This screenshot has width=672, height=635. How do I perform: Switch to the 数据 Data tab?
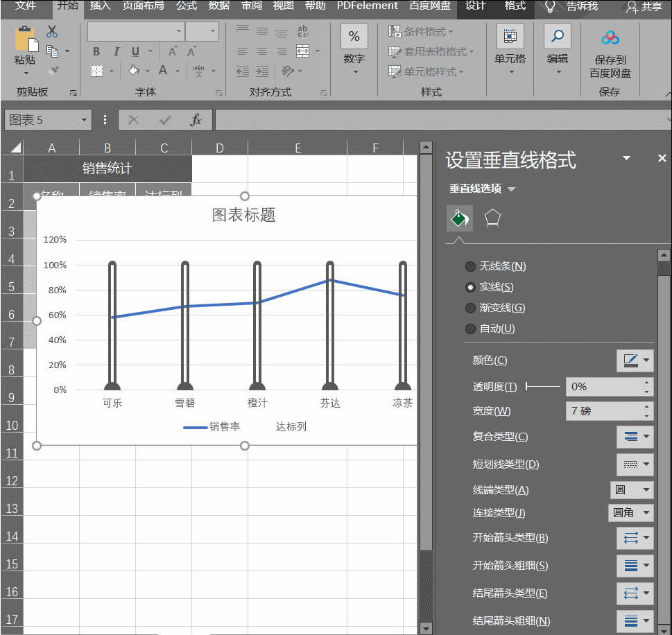pos(219,6)
